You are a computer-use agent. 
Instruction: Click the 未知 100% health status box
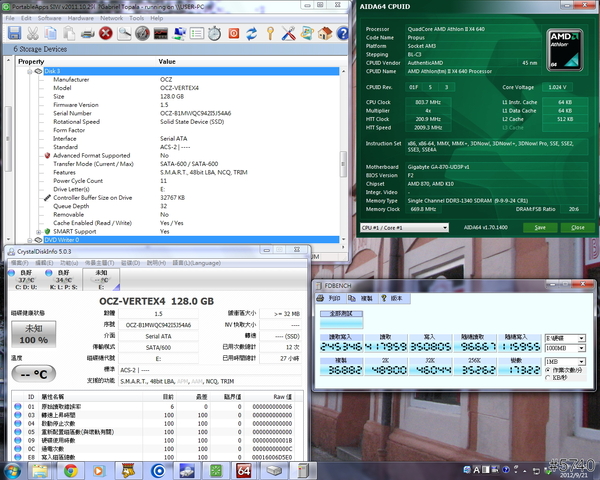34,333
